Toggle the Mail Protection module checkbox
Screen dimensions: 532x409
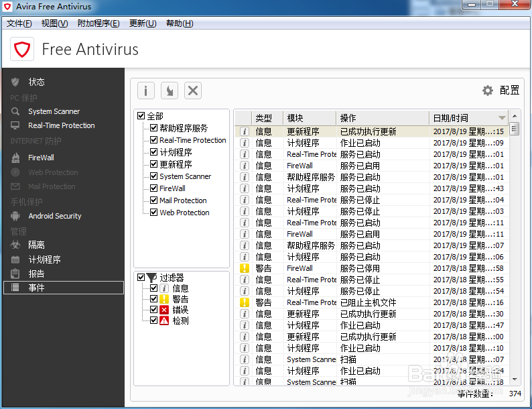point(153,200)
